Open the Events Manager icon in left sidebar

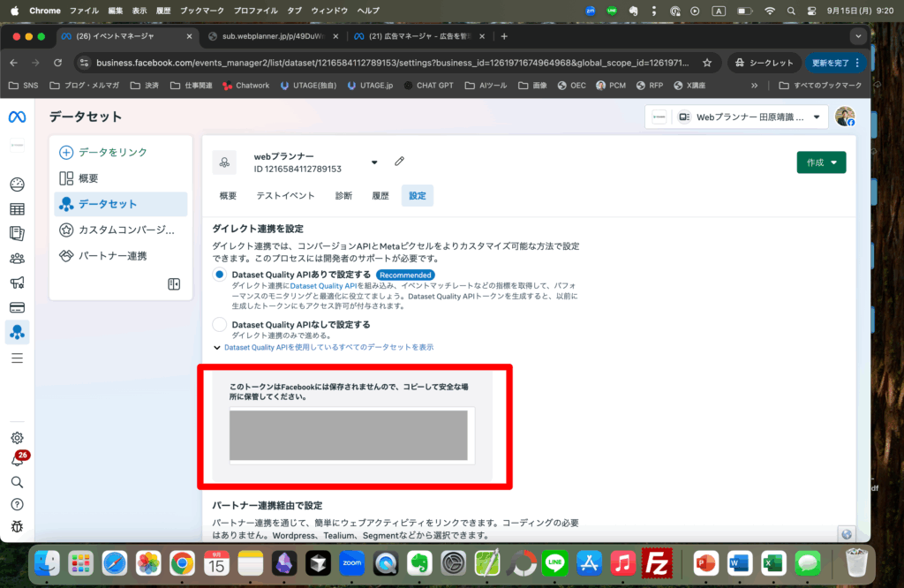(x=18, y=332)
